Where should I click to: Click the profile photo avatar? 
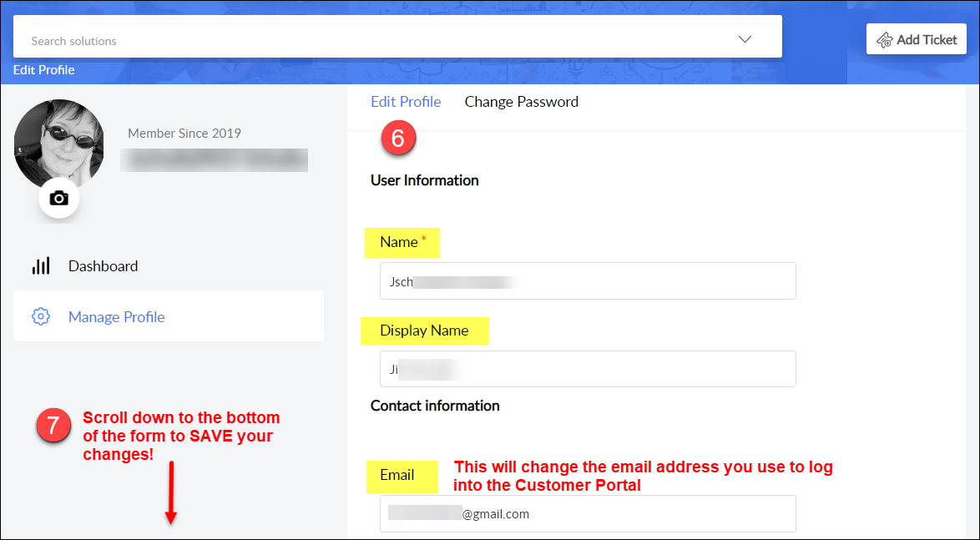pos(58,142)
